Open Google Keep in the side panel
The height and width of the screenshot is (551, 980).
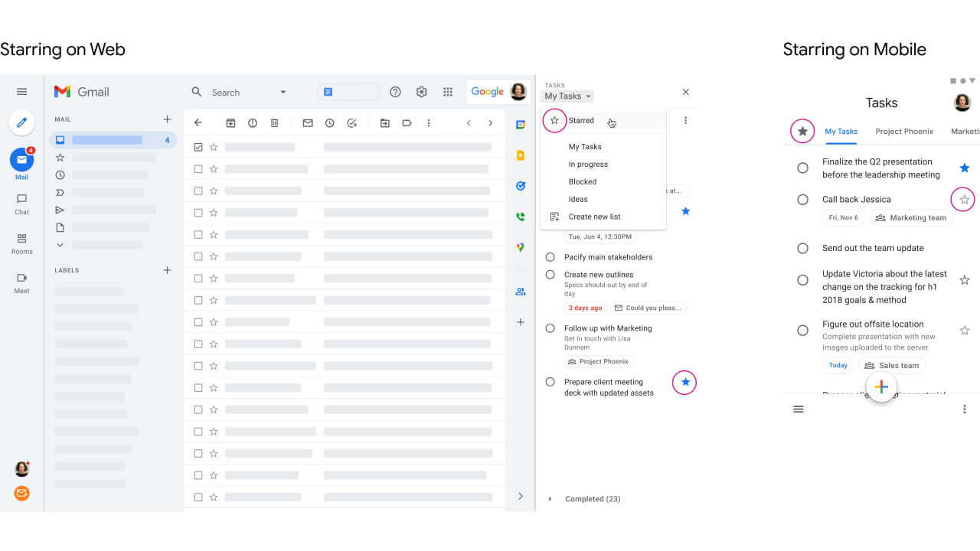click(x=521, y=155)
